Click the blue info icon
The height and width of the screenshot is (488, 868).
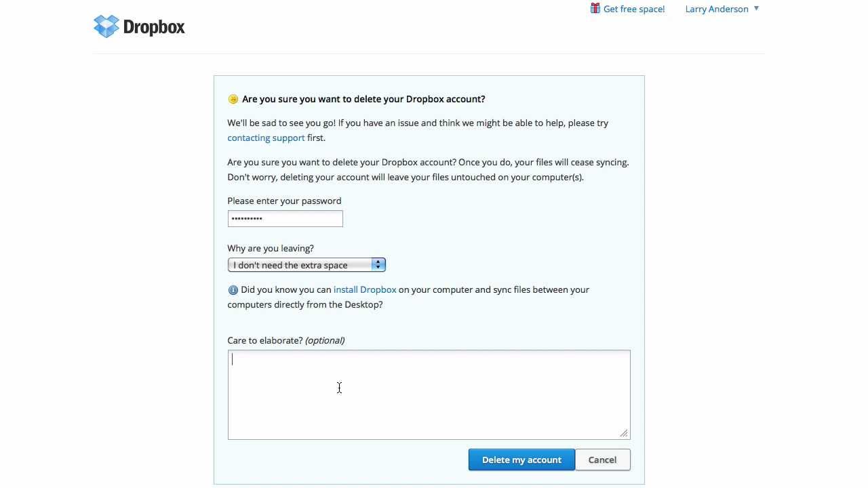pyautogui.click(x=233, y=290)
